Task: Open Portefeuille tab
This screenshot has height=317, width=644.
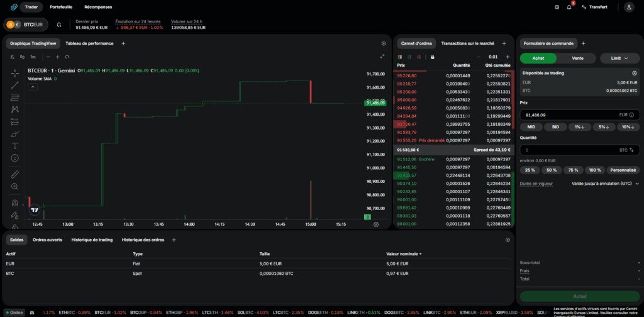Action: [x=61, y=7]
